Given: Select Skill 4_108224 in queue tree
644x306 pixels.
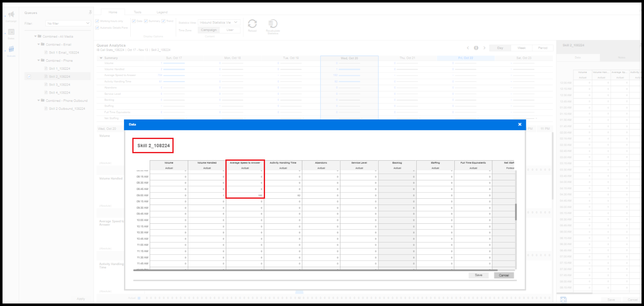Looking at the screenshot, I should 59,93.
